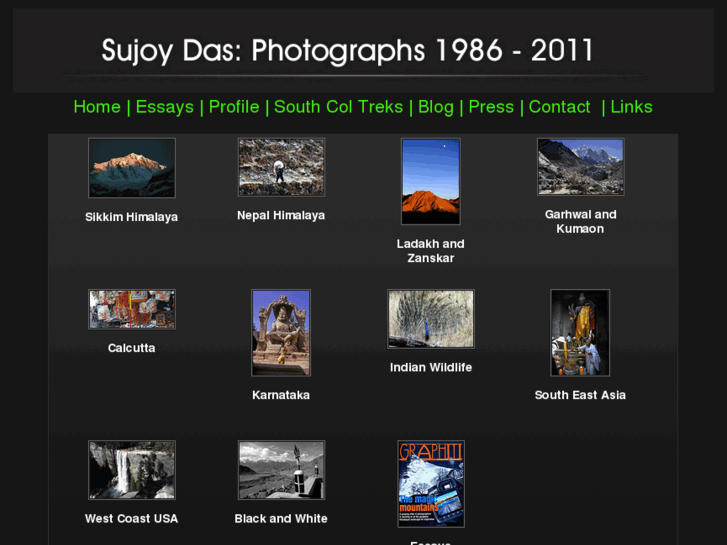This screenshot has width=727, height=545.
Task: Click the Sikkim Himalaya caption
Action: coord(132,217)
